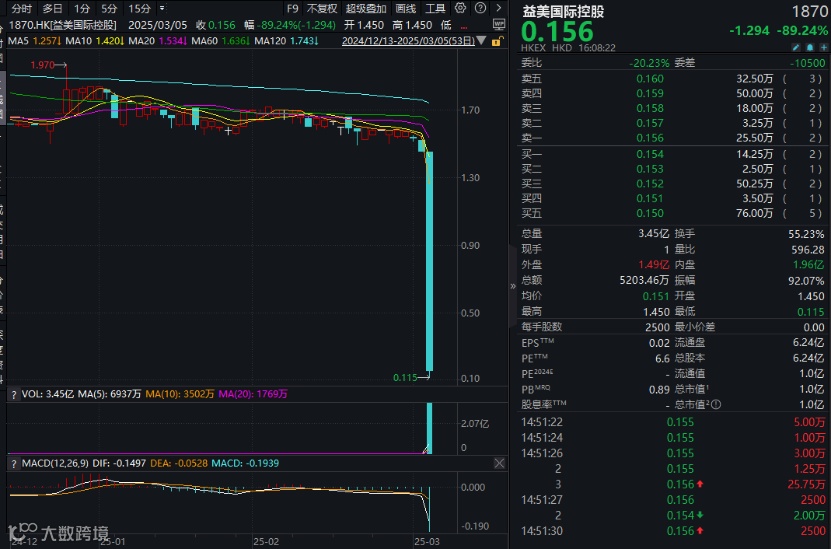Viewport: 831px width, 549px height.
Task: Click the 外盘 value 1.49亿
Action: (653, 264)
